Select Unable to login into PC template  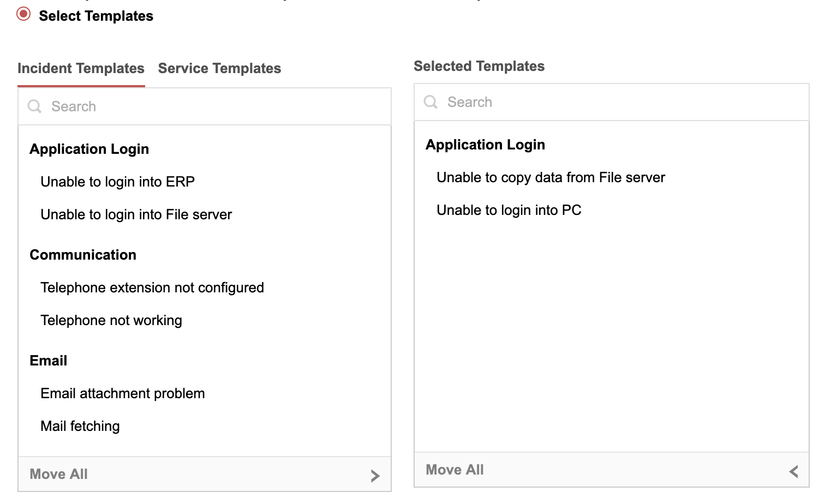coord(509,210)
